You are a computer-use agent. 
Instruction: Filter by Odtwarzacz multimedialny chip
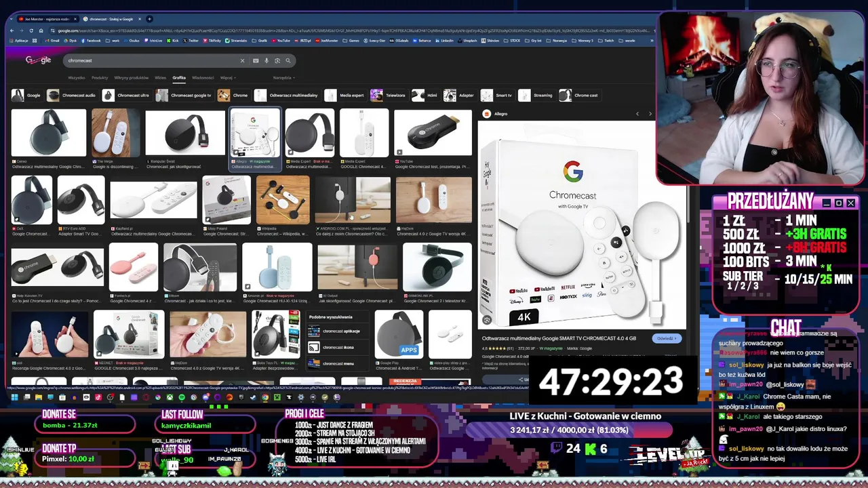[286, 96]
